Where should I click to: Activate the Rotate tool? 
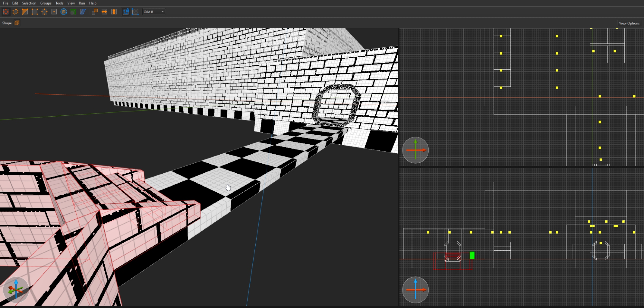click(64, 12)
